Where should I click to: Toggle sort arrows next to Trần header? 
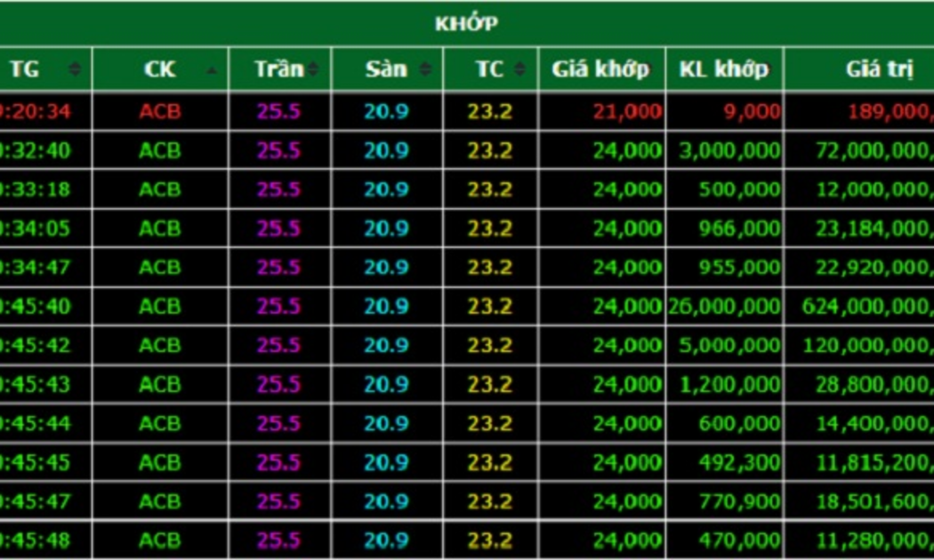[314, 69]
